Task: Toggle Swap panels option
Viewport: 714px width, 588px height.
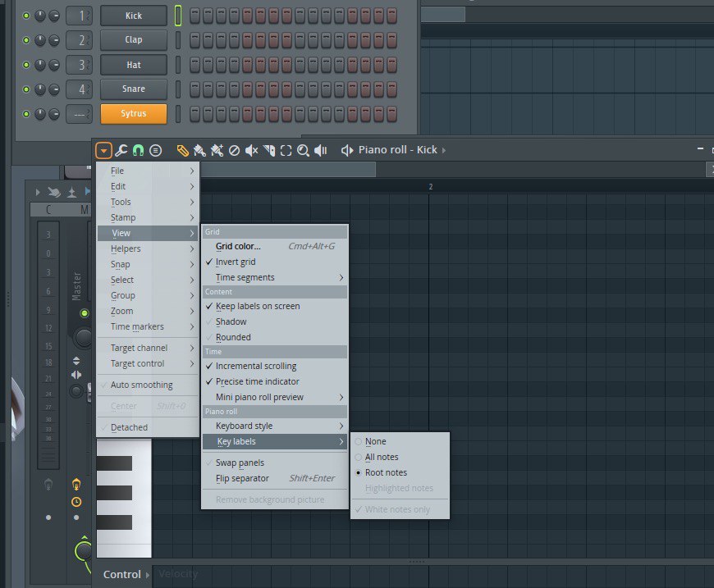Action: tap(275, 463)
